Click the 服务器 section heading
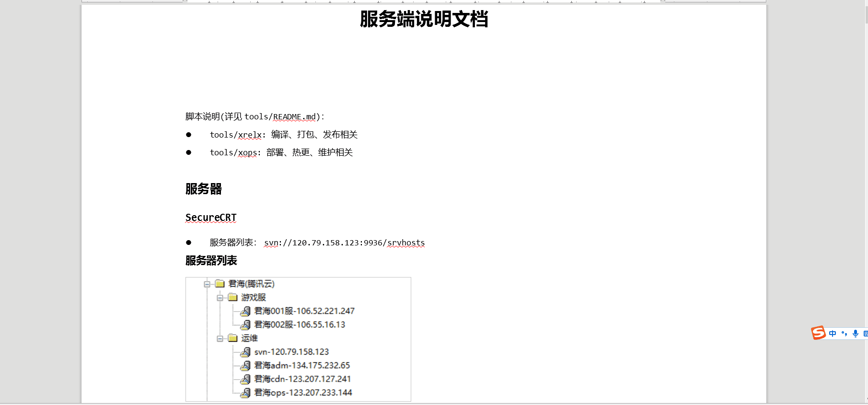 point(204,189)
